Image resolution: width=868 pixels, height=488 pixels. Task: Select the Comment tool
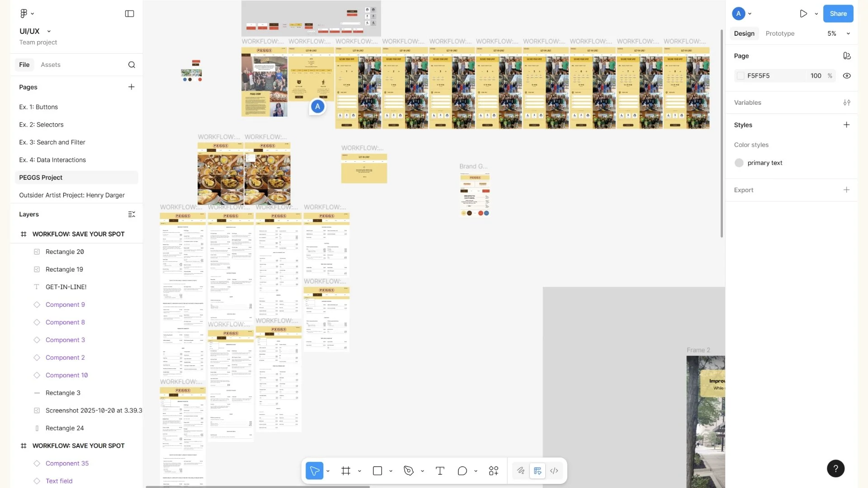(462, 471)
